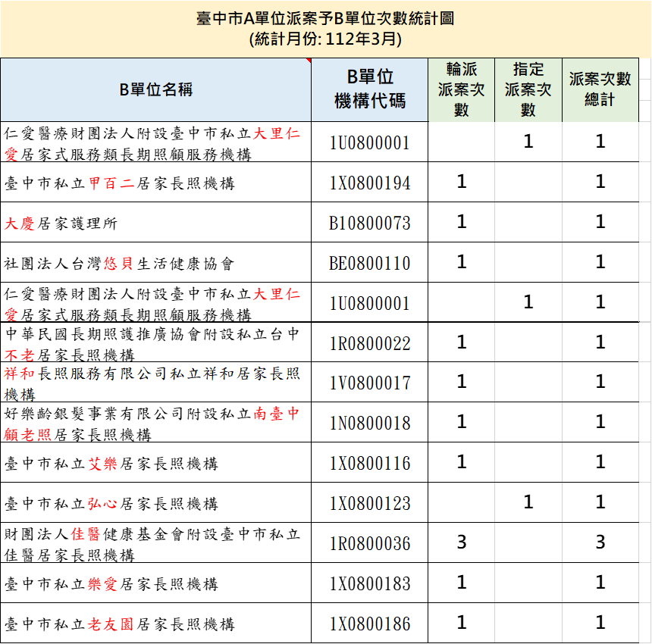This screenshot has width=652, height=644.
Task: Click the '祥和長照服務有限公司私立祥和居家長照機構' cell
Action: click(156, 383)
